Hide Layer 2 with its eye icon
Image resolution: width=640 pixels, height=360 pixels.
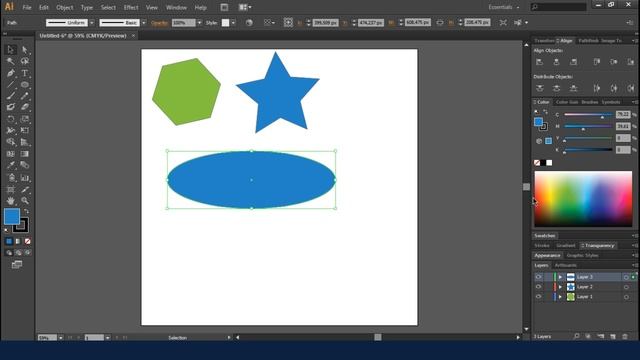pyautogui.click(x=539, y=287)
